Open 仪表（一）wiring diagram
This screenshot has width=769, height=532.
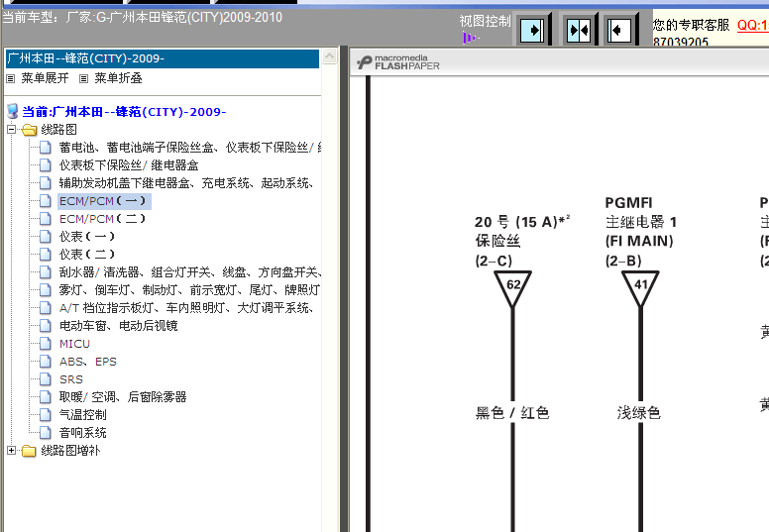(87, 237)
